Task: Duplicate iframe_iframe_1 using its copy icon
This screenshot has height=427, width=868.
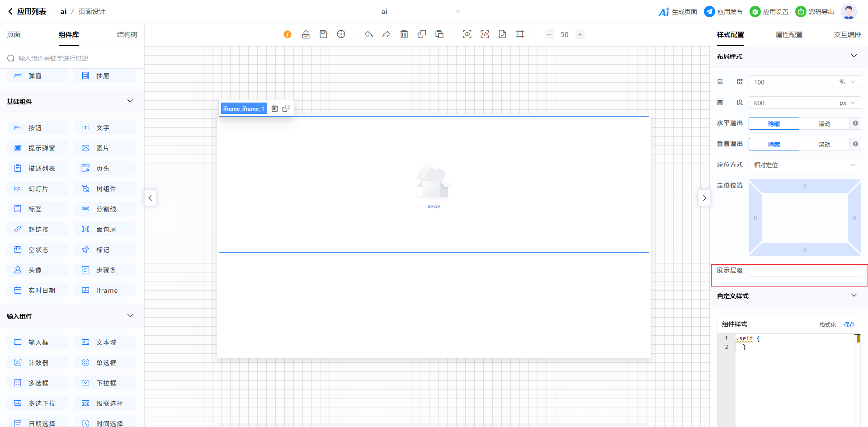Action: (286, 108)
